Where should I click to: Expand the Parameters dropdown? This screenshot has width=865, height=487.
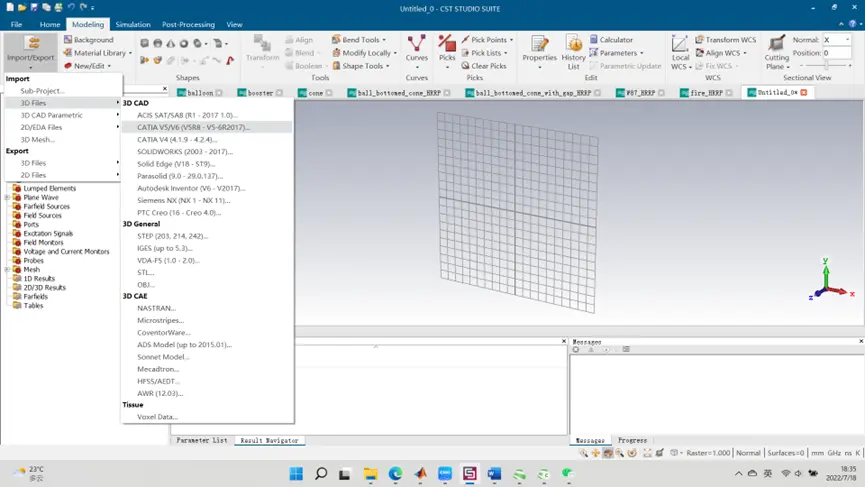[x=642, y=53]
